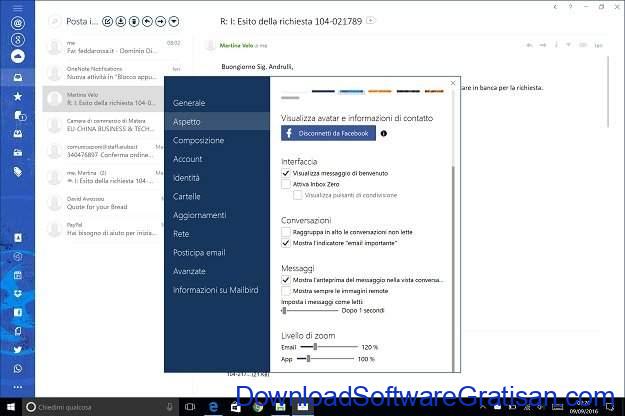Select the Aspetto settings section

[217, 122]
